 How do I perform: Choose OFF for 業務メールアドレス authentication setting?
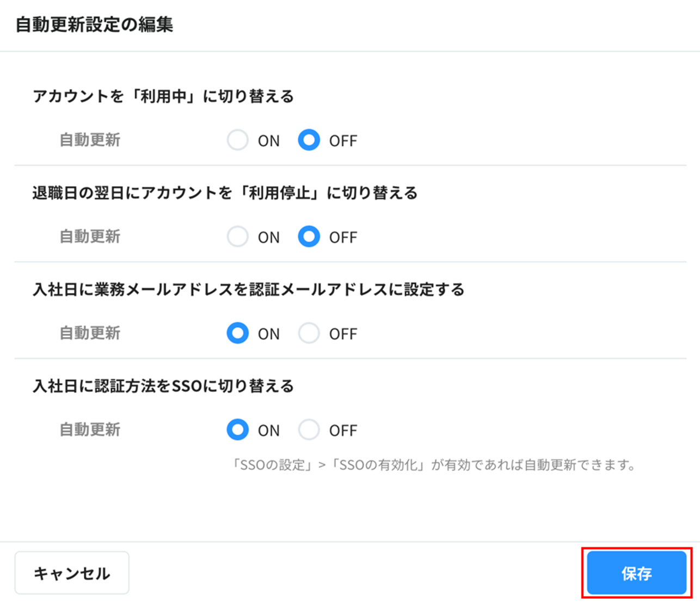click(309, 333)
